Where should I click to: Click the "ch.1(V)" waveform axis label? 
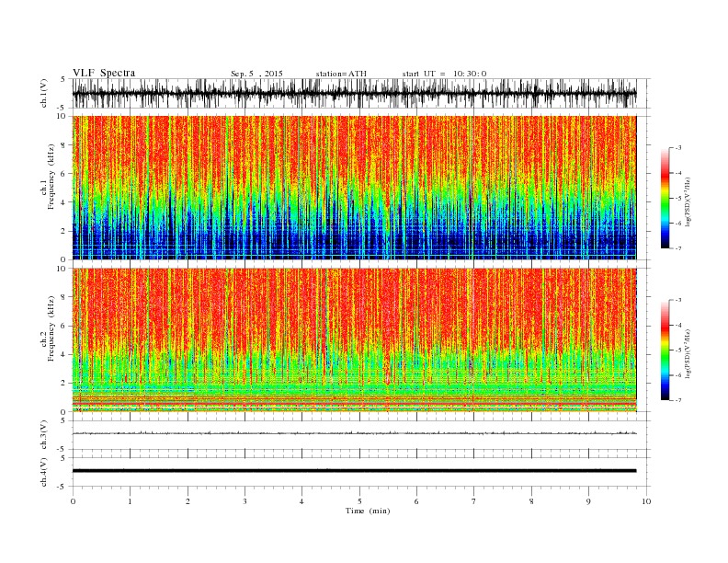[x=44, y=93]
